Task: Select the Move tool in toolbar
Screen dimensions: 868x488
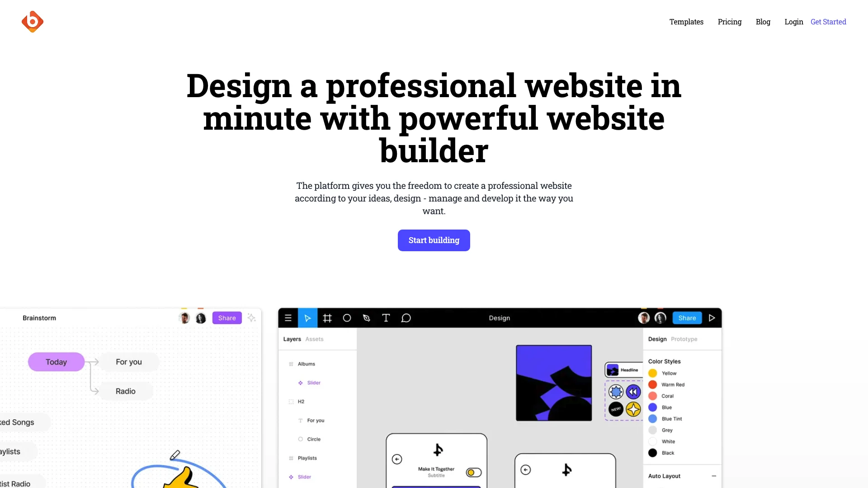Action: click(x=307, y=318)
